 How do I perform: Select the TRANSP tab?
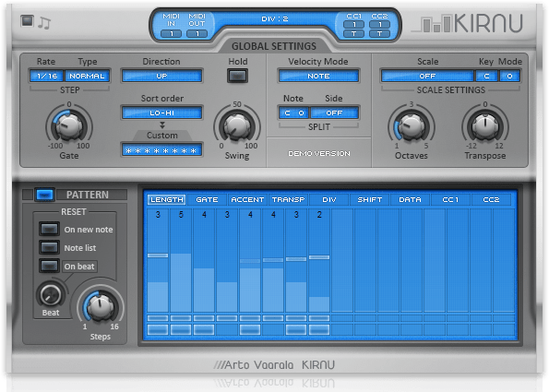288,199
